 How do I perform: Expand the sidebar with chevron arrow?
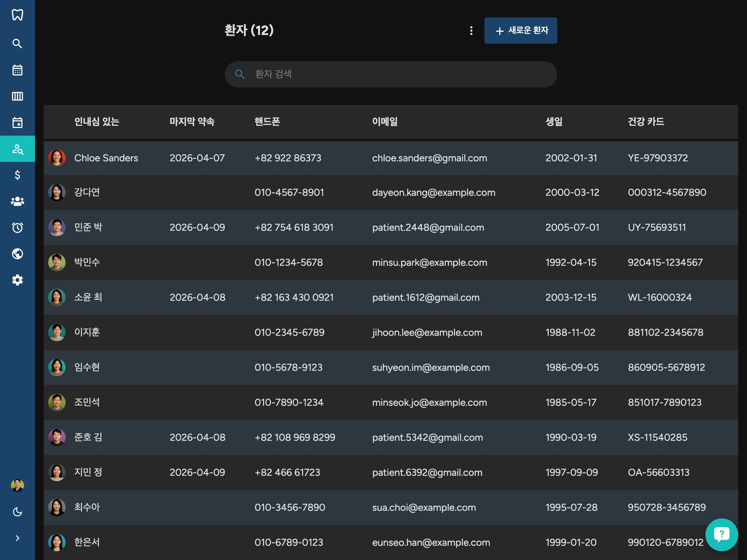pyautogui.click(x=17, y=538)
